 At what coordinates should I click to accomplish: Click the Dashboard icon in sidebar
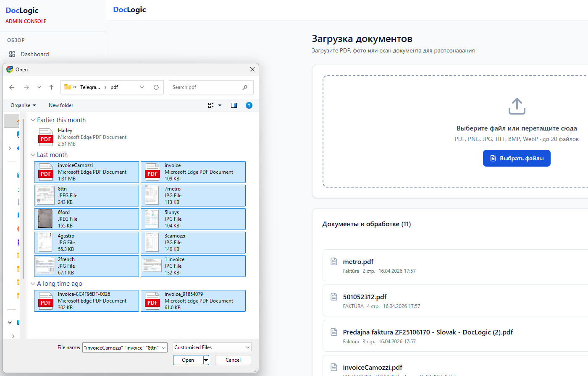pyautogui.click(x=12, y=54)
